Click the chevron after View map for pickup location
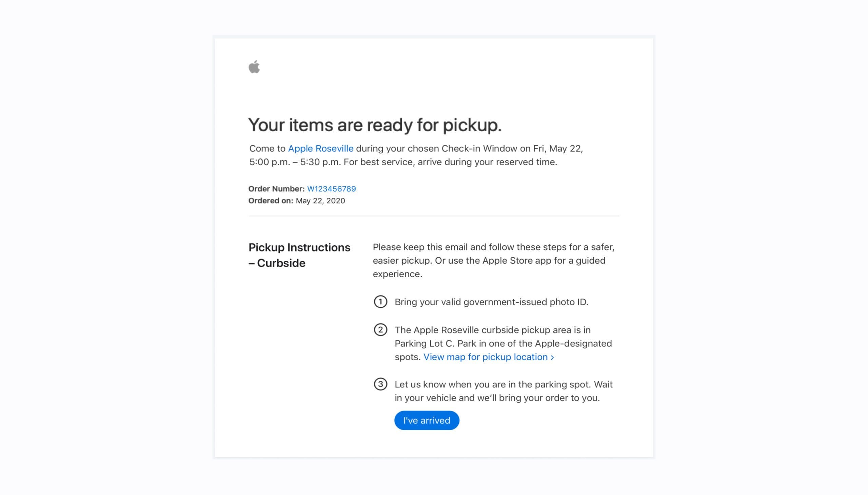Image resolution: width=868 pixels, height=495 pixels. point(552,357)
